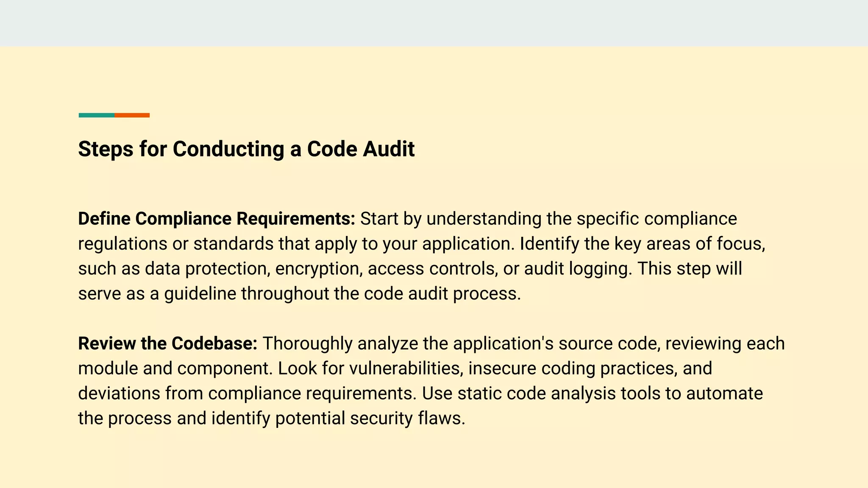Click the phrase 'access controls,' in the first paragraph
This screenshot has height=488, width=868.
[x=433, y=269]
